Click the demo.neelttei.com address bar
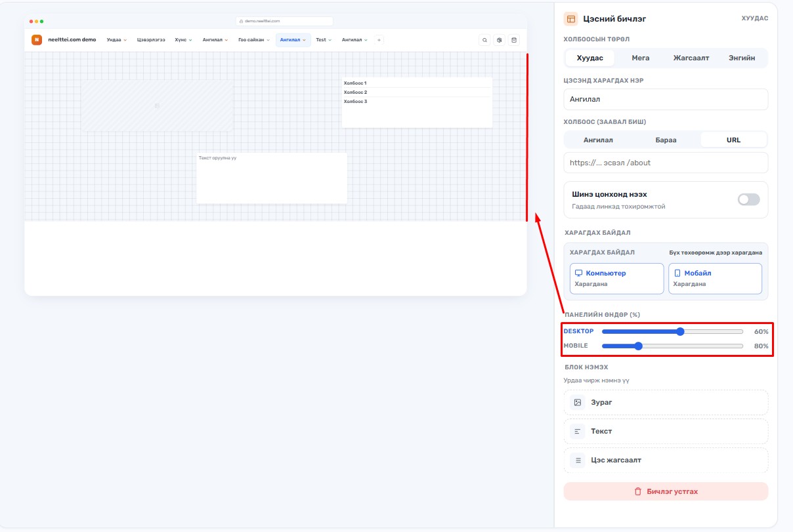This screenshot has width=793, height=532. pos(284,21)
